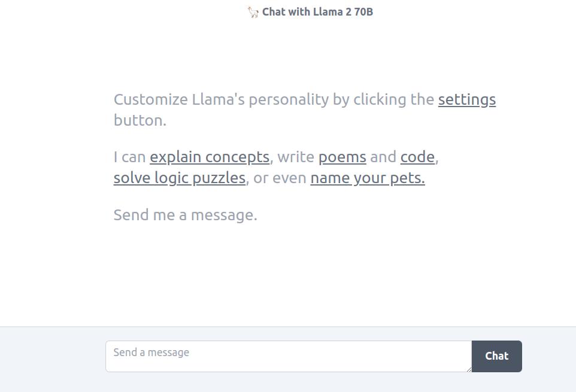Screen dimensions: 576x392
Task: Select the 'explain concepts' example prompt
Action: [210, 157]
